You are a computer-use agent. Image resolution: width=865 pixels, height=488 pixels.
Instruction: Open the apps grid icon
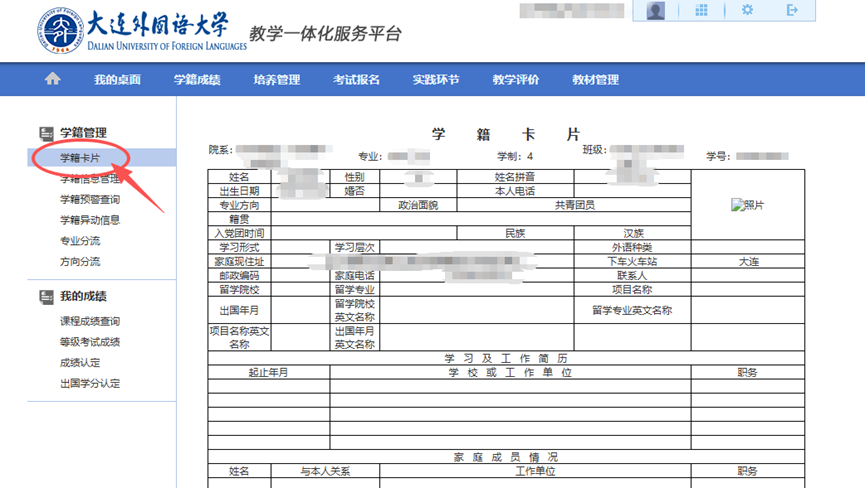coord(701,10)
